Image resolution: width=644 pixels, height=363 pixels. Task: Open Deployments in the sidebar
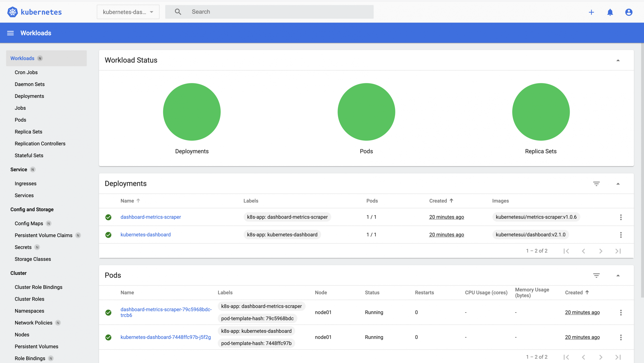29,96
